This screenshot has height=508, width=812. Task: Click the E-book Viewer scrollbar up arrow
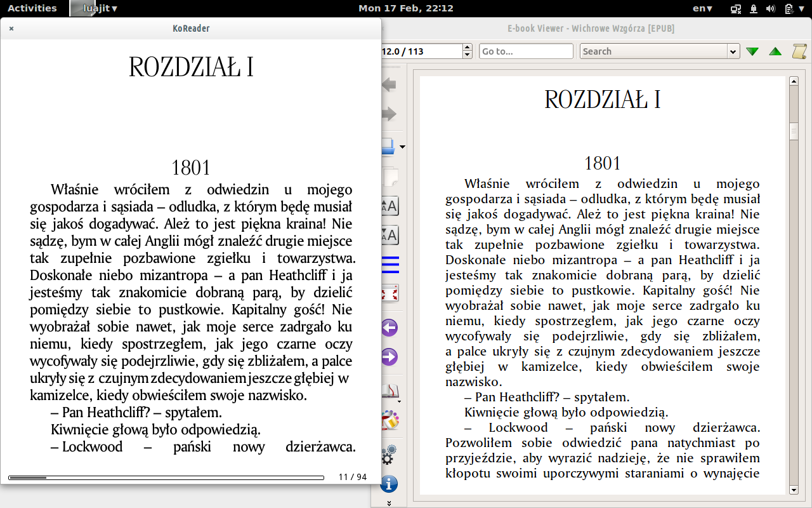pyautogui.click(x=793, y=81)
